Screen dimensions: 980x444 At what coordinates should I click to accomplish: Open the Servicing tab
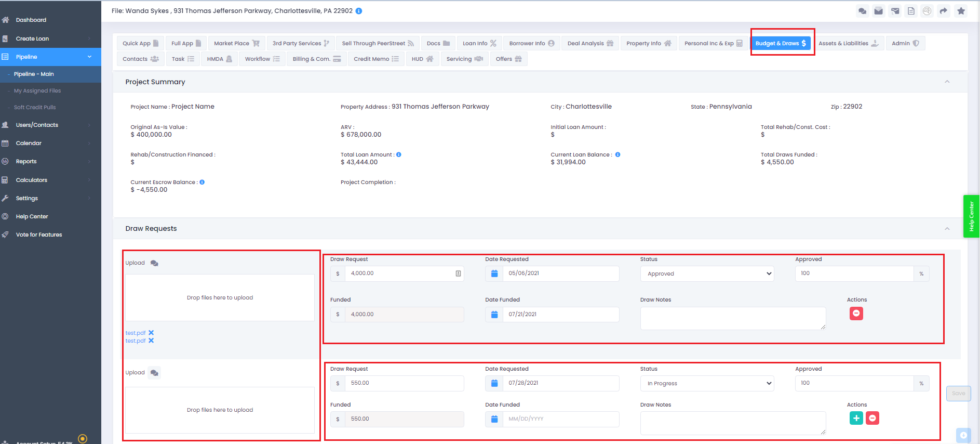[x=464, y=59]
